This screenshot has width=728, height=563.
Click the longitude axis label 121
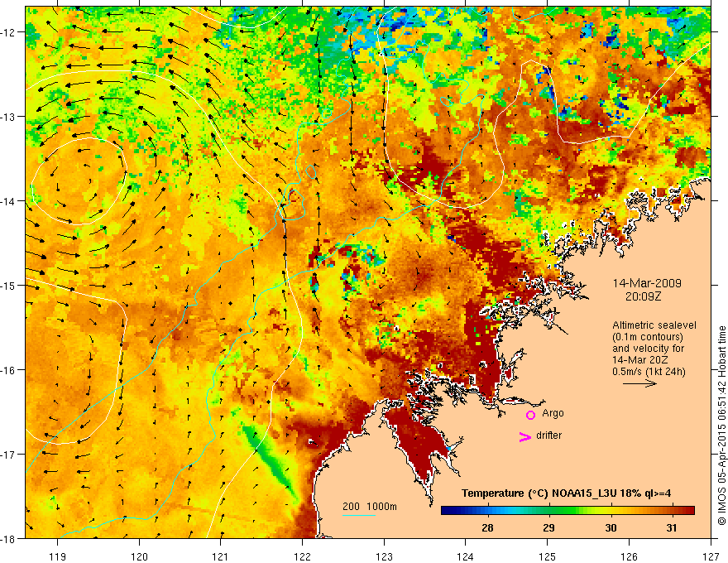(x=220, y=556)
